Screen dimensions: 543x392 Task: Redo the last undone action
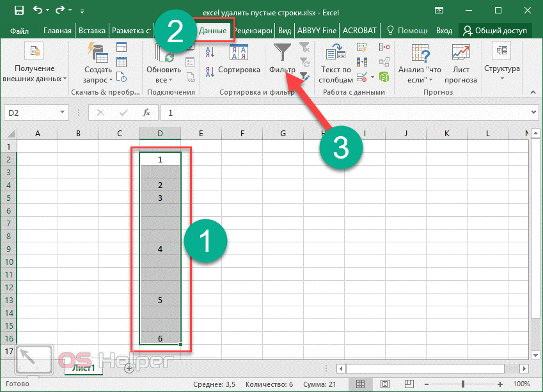click(60, 10)
